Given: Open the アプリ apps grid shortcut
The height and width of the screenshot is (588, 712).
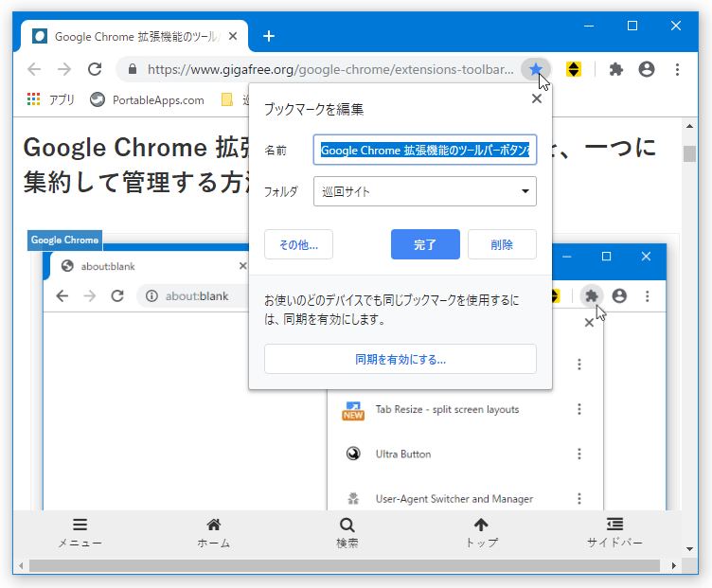Looking at the screenshot, I should pos(50,99).
